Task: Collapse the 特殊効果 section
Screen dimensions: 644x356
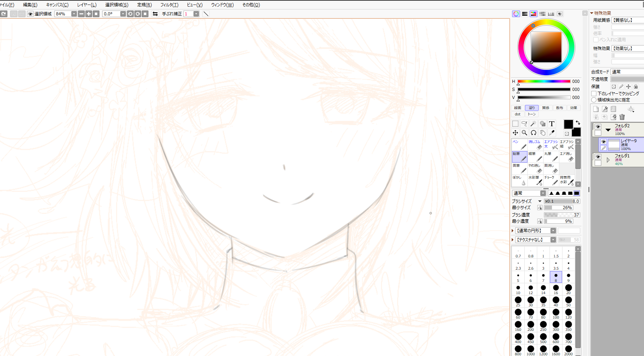Action: click(592, 13)
